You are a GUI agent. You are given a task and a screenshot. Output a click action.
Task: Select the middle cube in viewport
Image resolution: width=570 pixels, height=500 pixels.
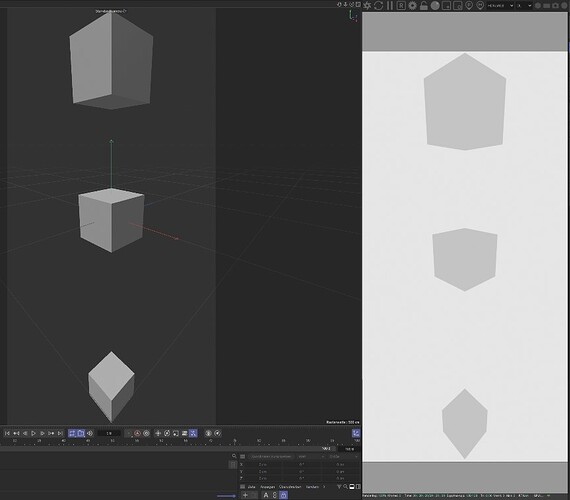[111, 220]
